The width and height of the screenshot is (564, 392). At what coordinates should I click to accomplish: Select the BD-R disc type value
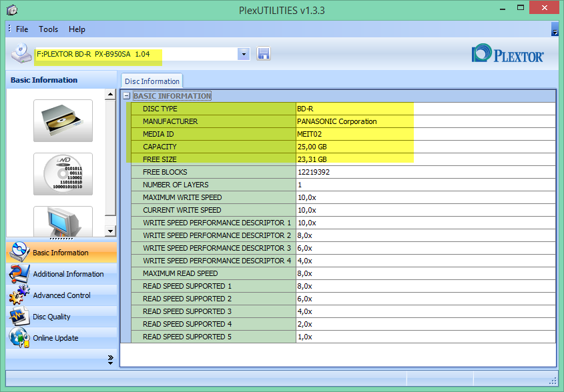pyautogui.click(x=305, y=109)
